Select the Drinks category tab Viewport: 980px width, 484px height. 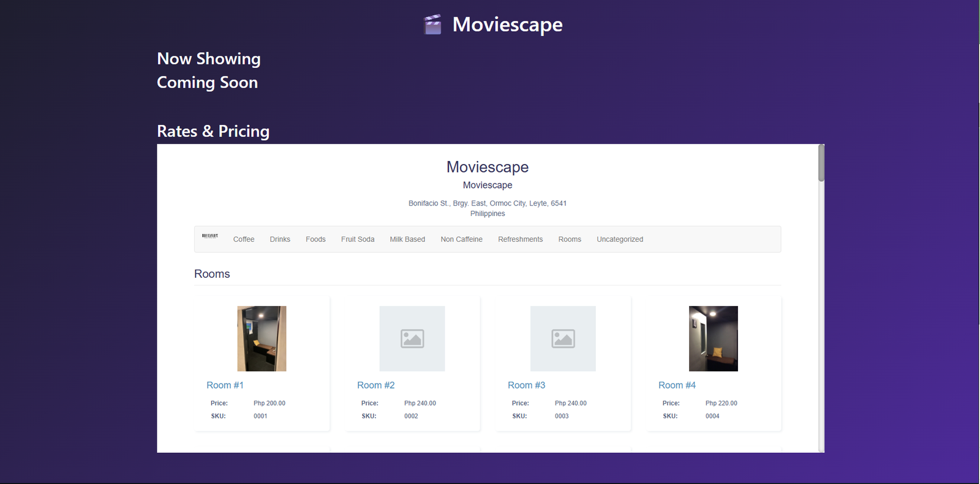280,239
